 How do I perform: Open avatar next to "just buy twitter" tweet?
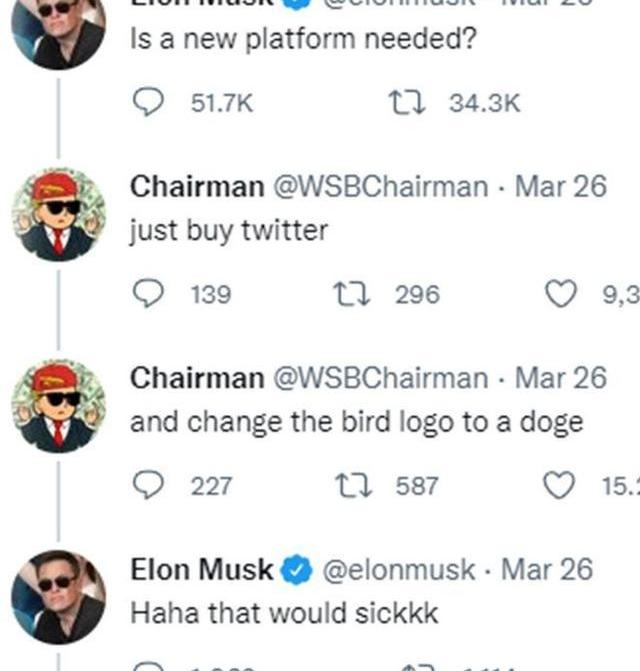coord(58,216)
